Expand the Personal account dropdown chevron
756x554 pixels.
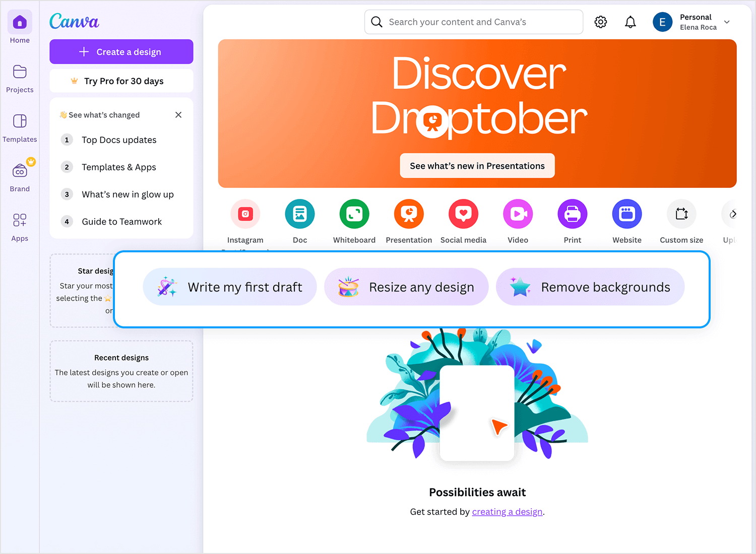coord(727,22)
